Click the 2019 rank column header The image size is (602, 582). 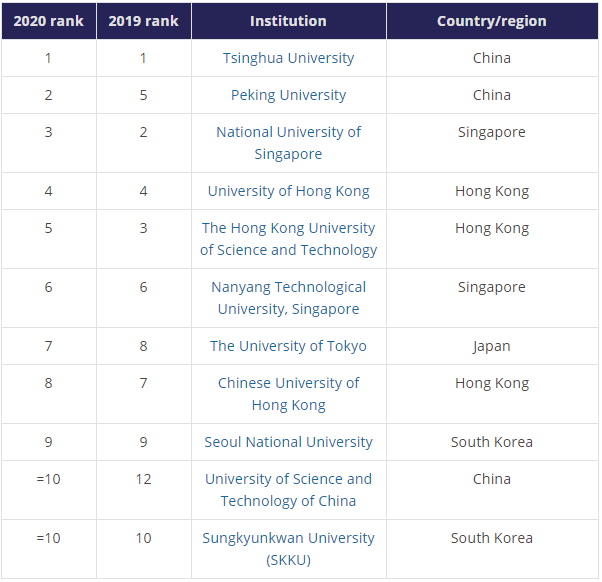pyautogui.click(x=143, y=21)
